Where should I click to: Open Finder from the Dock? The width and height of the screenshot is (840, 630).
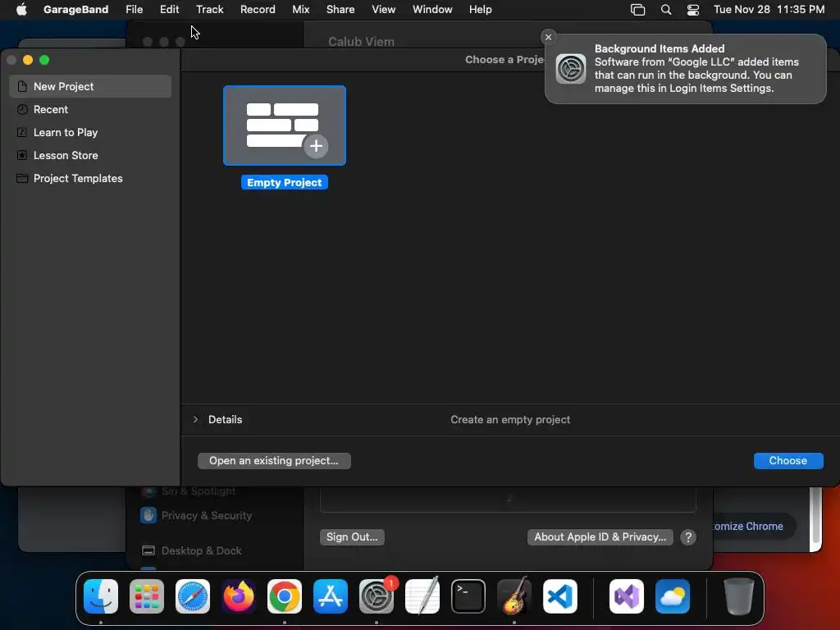coord(101,596)
